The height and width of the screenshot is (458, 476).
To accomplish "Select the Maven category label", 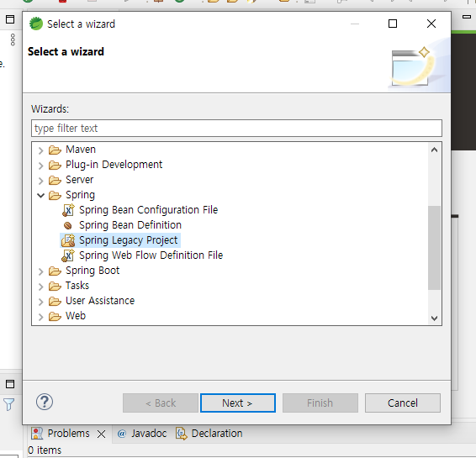I will click(81, 150).
